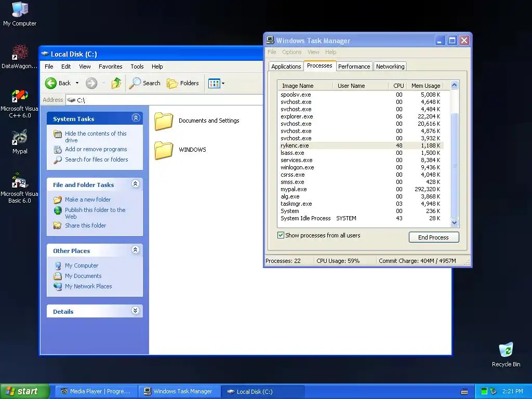Click the Address bar showing C:\

click(165, 100)
